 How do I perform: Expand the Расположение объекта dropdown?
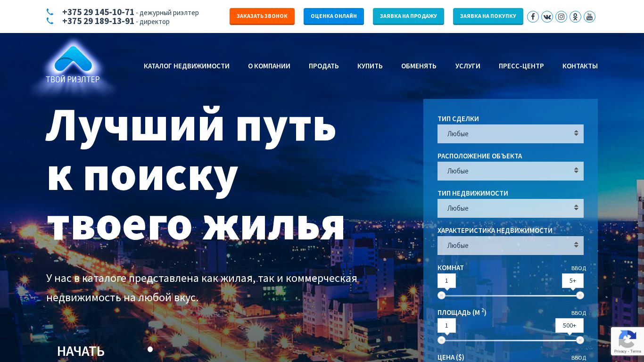click(511, 171)
